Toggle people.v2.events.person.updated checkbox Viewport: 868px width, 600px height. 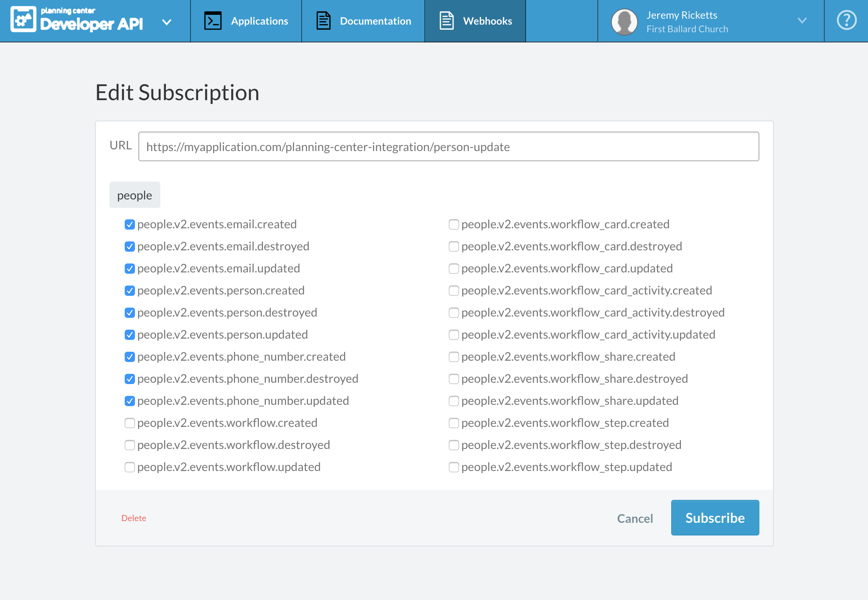pos(130,335)
